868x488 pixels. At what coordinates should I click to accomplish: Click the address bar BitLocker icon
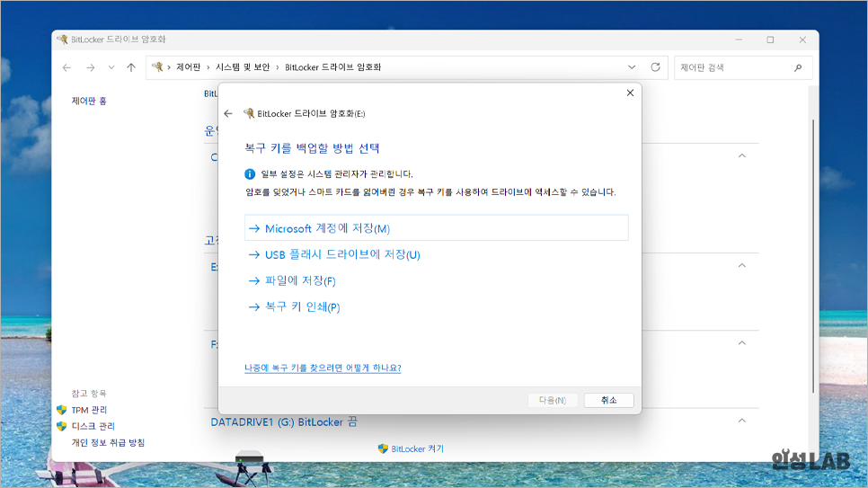[158, 67]
